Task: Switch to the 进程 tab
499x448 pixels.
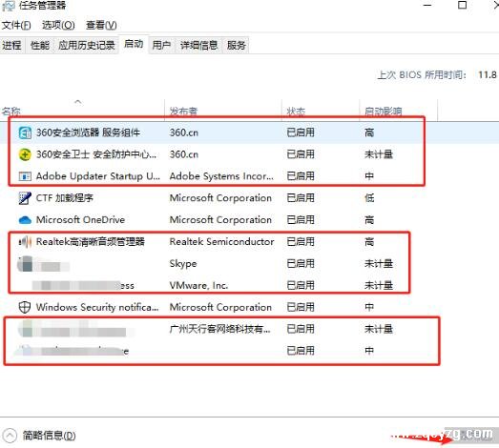Action: point(11,45)
